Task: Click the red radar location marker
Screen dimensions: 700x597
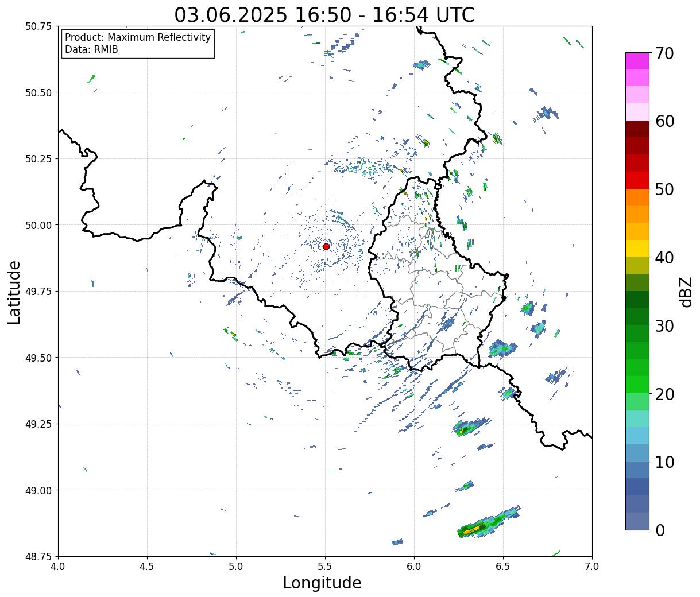Action: [326, 246]
